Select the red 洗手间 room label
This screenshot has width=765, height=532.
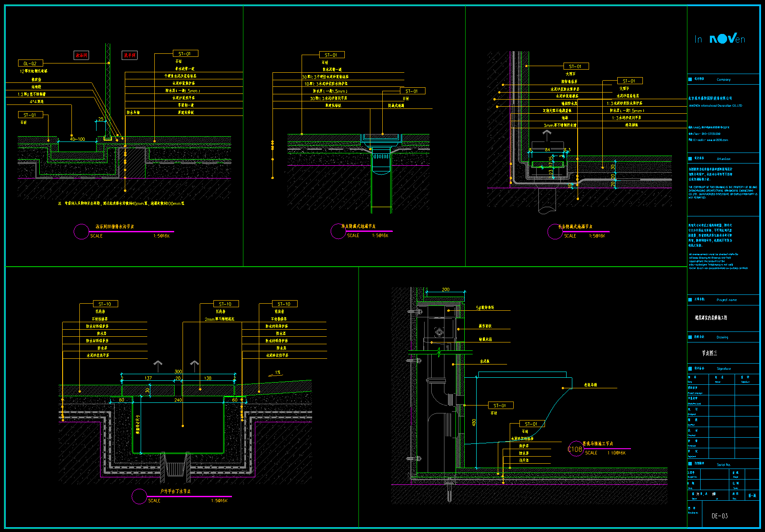(x=130, y=55)
